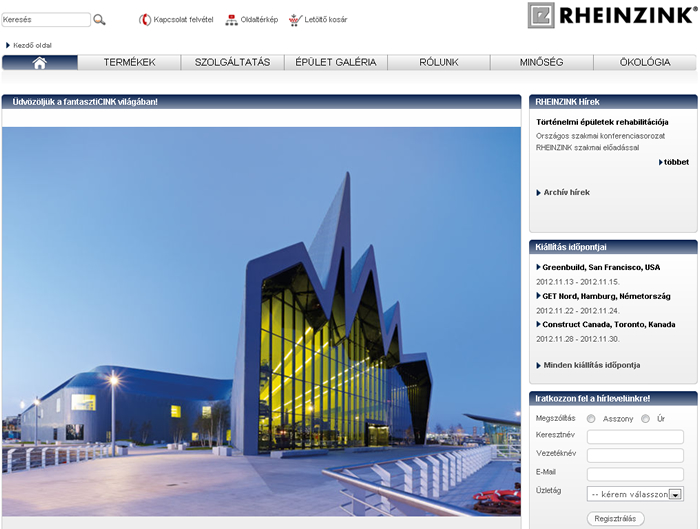Click the phone icon for Kapcsolat felvétel

pyautogui.click(x=145, y=20)
